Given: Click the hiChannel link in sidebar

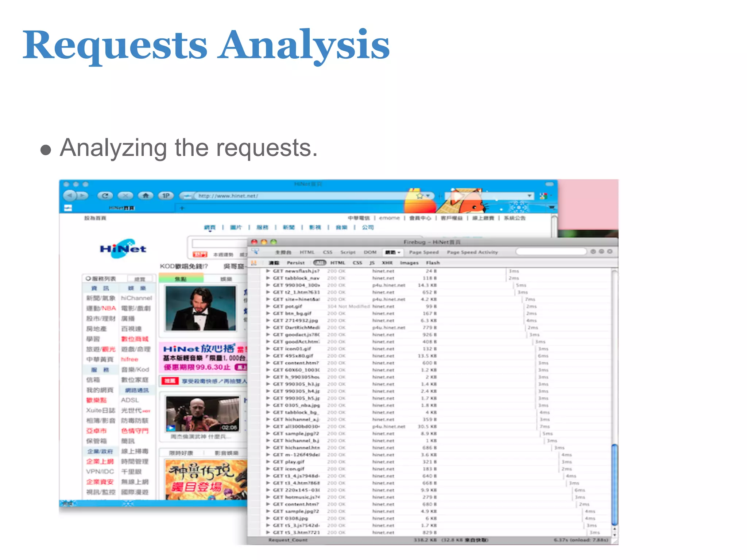Looking at the screenshot, I should [136, 298].
